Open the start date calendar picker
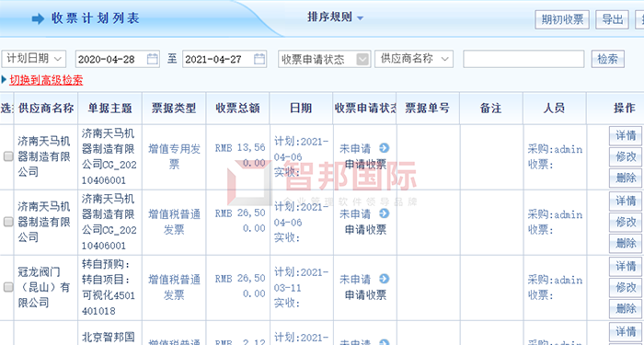Screen dimensions: 644x345 [152, 59]
